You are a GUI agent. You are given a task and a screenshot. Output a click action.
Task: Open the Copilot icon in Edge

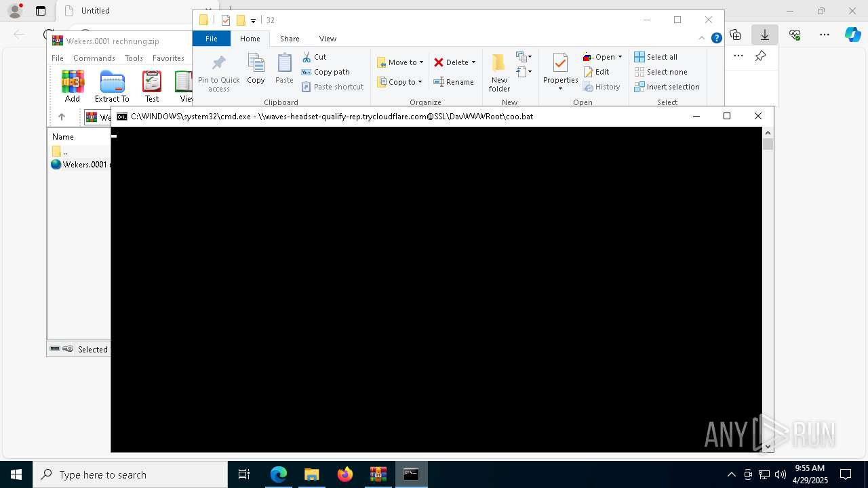(x=852, y=35)
